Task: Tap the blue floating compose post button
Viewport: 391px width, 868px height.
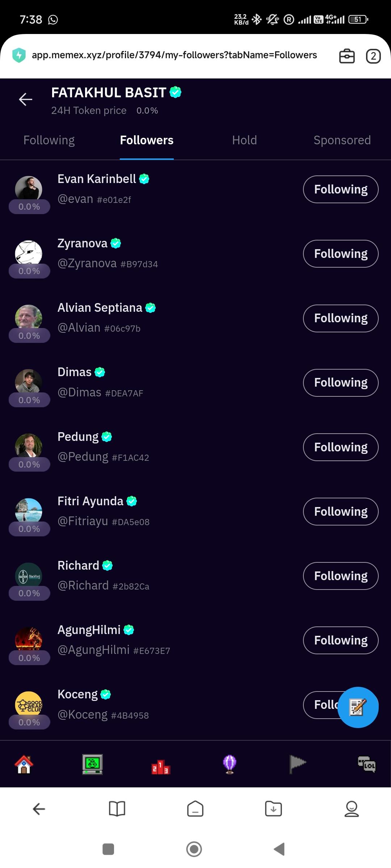Action: 358,707
